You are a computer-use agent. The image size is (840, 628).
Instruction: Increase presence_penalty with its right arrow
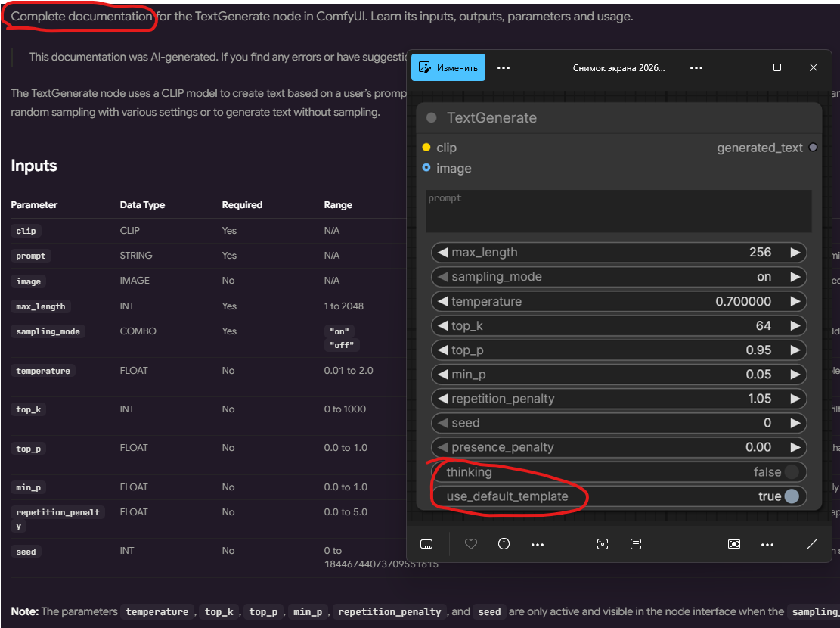(795, 447)
